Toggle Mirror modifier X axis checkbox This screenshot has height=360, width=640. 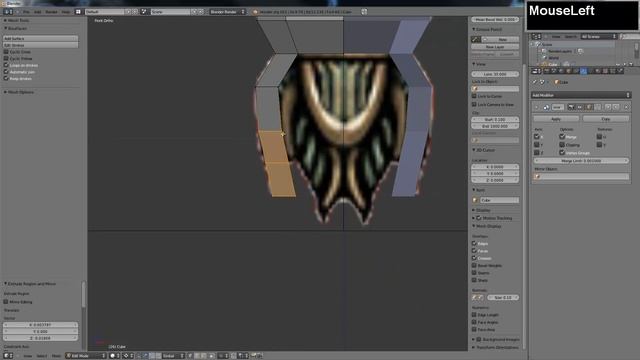coord(537,137)
